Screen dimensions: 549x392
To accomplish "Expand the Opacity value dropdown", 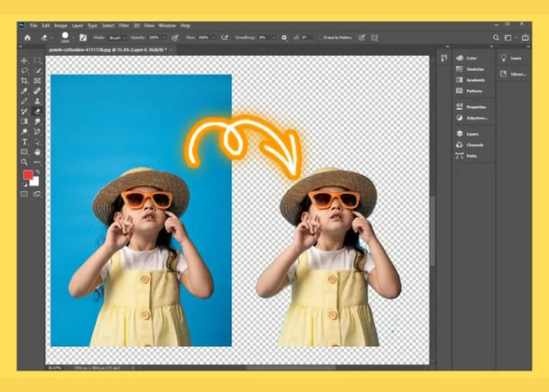I will pyautogui.click(x=164, y=38).
